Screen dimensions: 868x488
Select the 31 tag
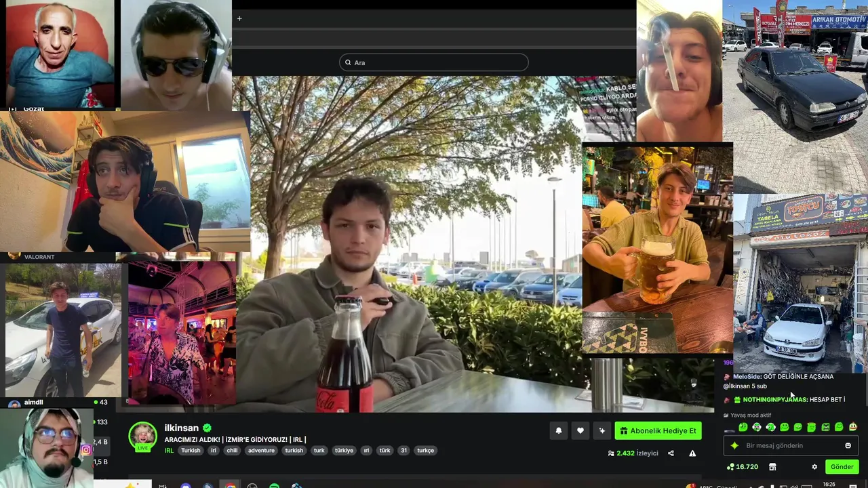coord(403,450)
